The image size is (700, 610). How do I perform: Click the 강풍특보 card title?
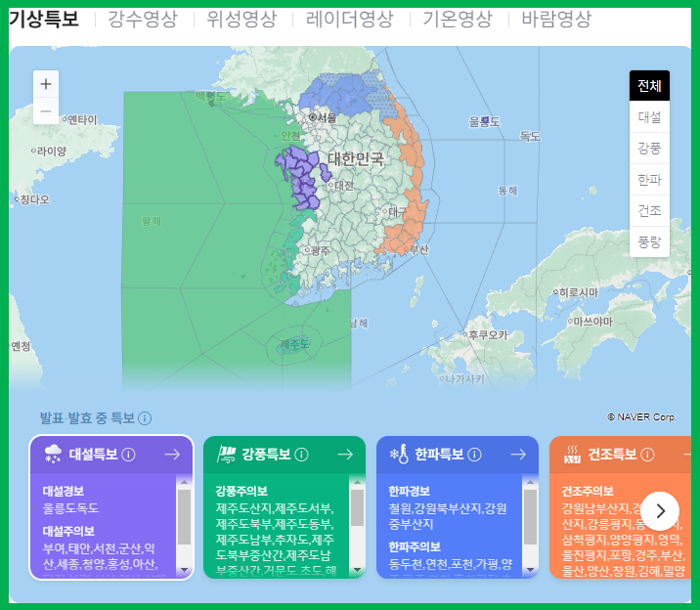(x=266, y=455)
